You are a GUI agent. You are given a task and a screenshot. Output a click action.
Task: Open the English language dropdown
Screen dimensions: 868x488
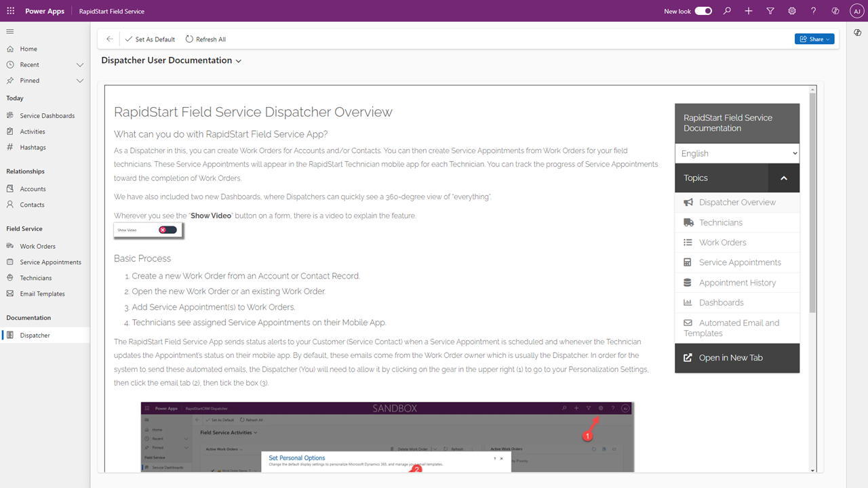pos(737,153)
